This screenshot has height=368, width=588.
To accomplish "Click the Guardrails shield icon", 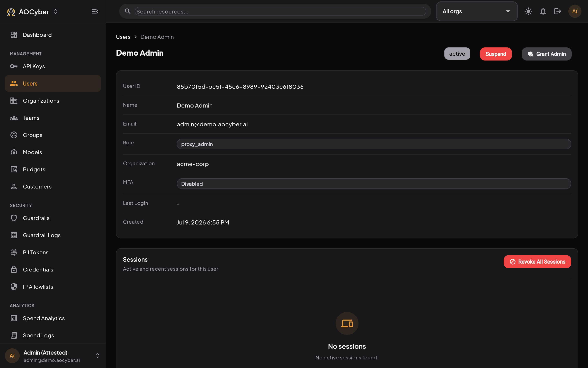I will pos(14,218).
